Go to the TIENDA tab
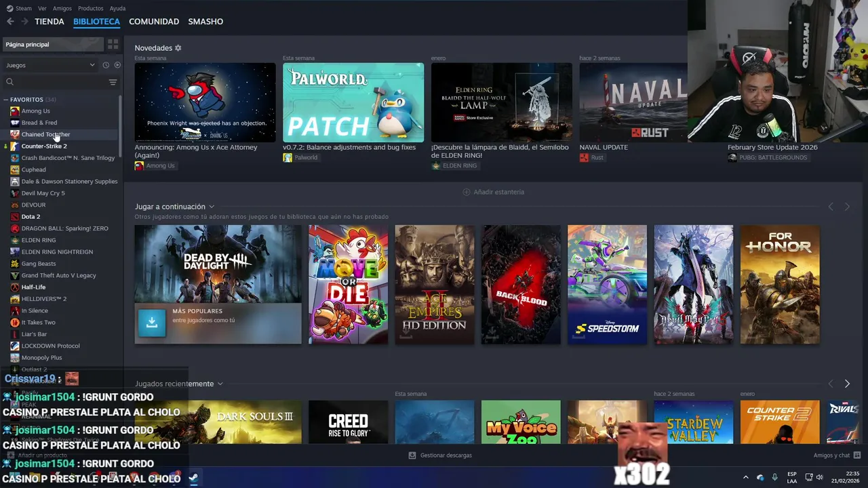 [x=50, y=22]
